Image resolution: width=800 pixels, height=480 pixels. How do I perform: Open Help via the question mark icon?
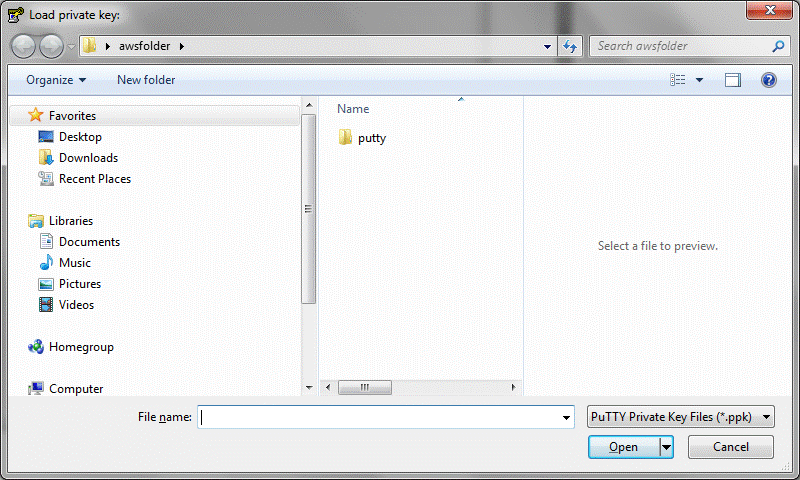tap(768, 80)
